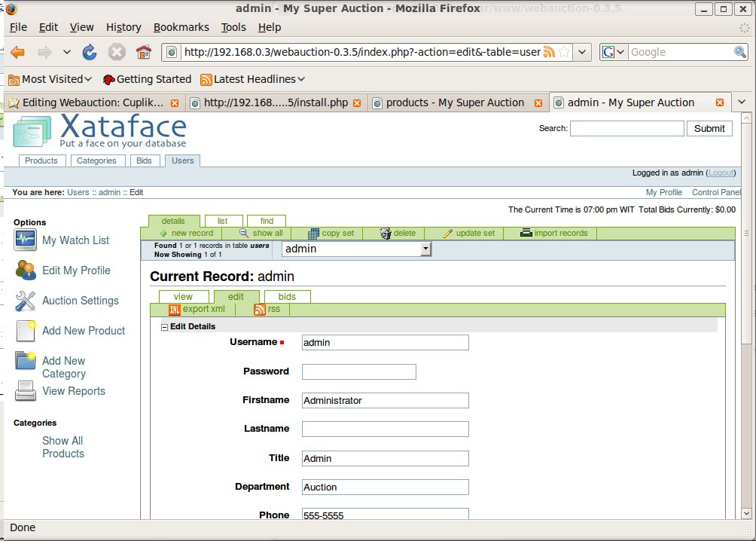Switch to the bids tab
This screenshot has width=756, height=541.
[x=287, y=297]
